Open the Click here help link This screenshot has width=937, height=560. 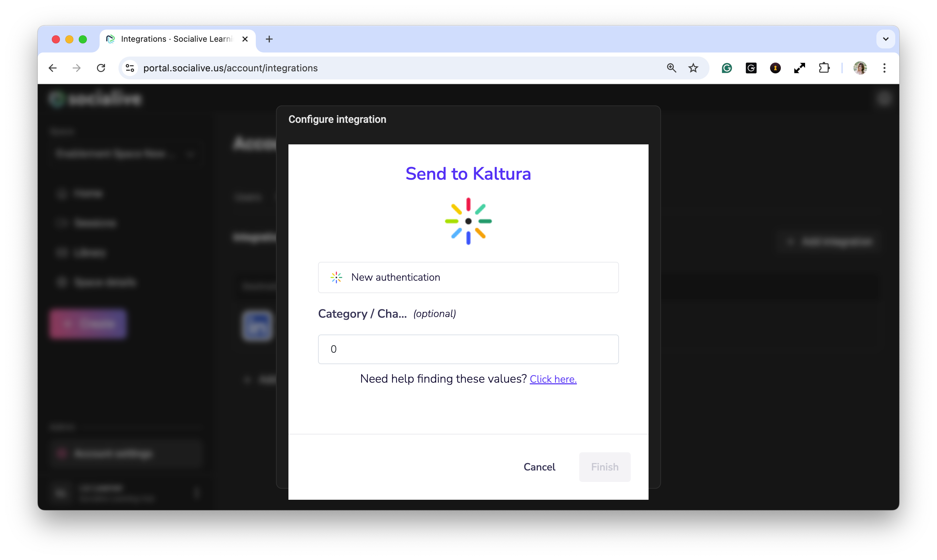553,379
